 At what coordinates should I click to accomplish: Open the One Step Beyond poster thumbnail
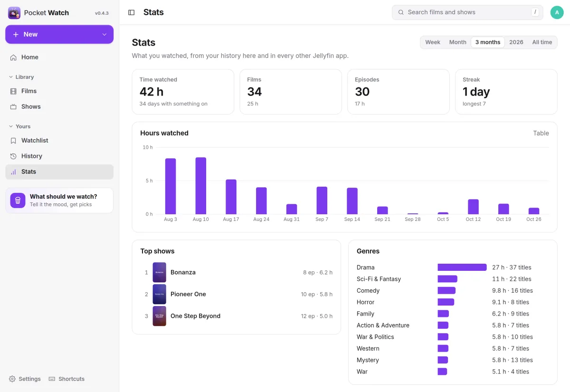coord(160,316)
